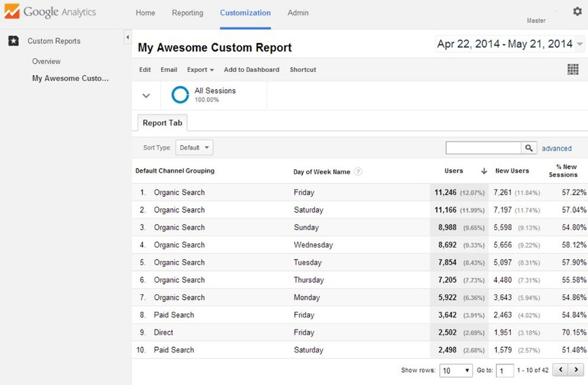Click the descending sort arrow on Users column
This screenshot has height=385, width=588.
pyautogui.click(x=483, y=171)
